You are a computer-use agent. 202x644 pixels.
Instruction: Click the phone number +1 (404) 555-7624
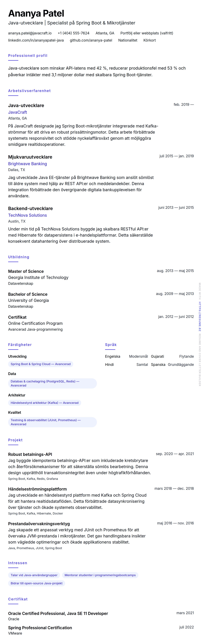[x=73, y=33]
